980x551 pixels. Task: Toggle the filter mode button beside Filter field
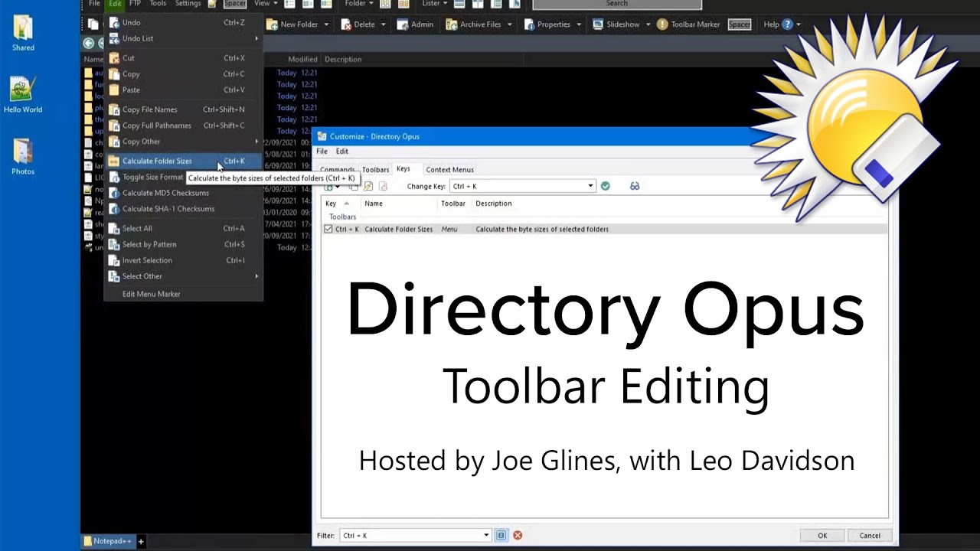point(501,536)
